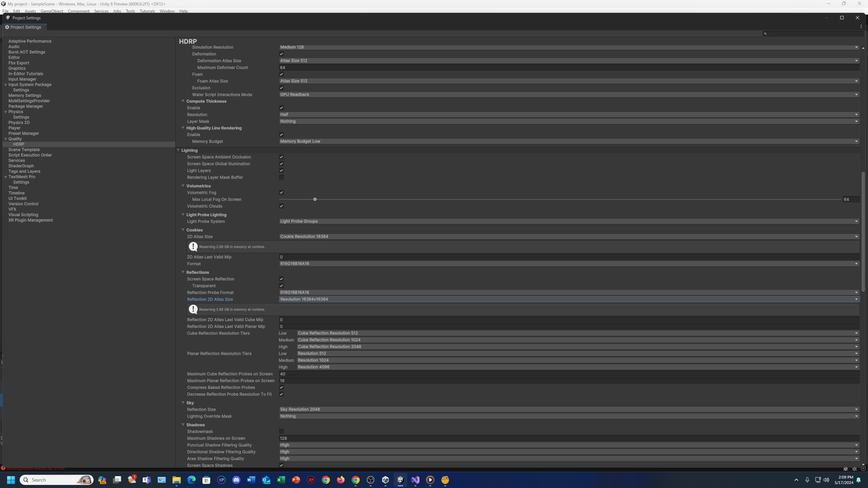The width and height of the screenshot is (868, 488).
Task: Collapse the Quality tree item arrow
Action: (6, 139)
